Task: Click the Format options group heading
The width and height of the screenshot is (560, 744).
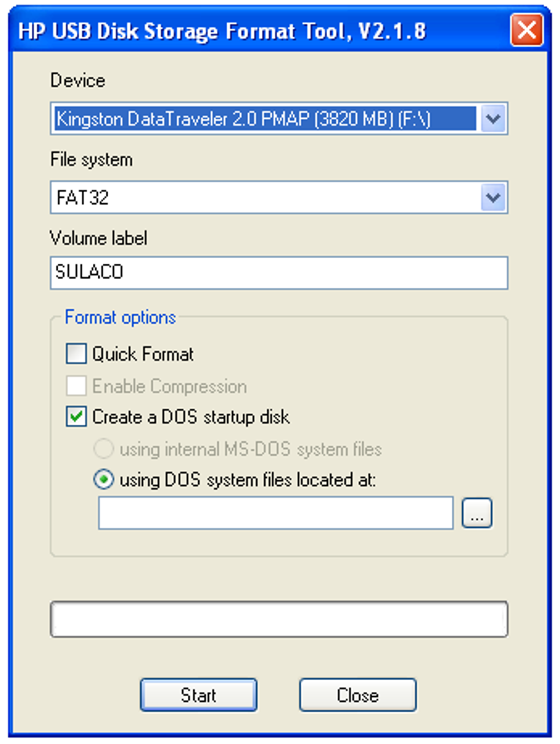Action: coord(120,318)
